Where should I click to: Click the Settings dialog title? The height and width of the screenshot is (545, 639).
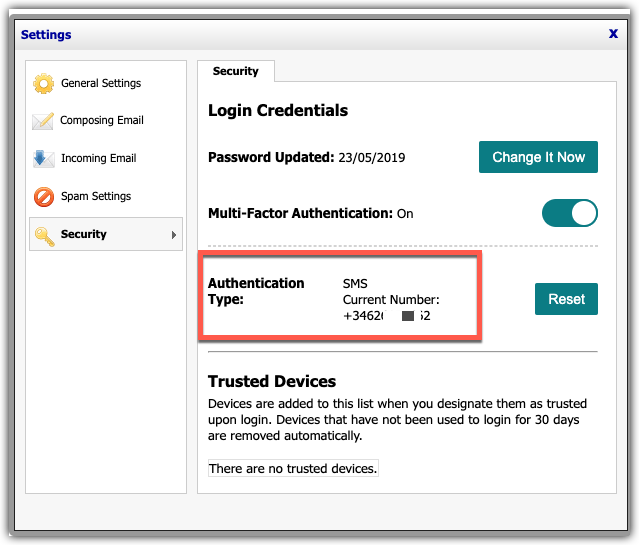click(46, 35)
